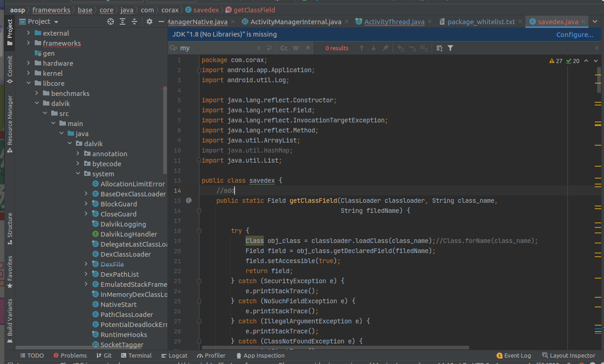Toggle Regex option in search bar
604x364 pixels.
point(308,48)
